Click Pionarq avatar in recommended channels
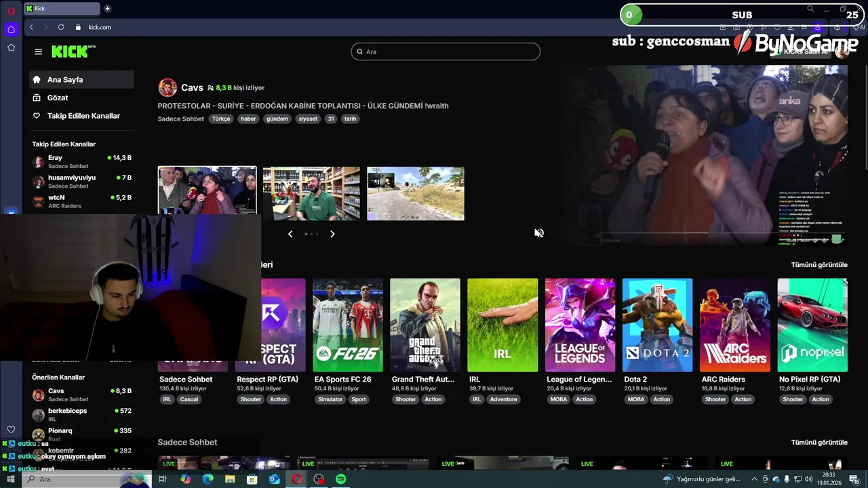Image resolution: width=868 pixels, height=488 pixels. [39, 434]
